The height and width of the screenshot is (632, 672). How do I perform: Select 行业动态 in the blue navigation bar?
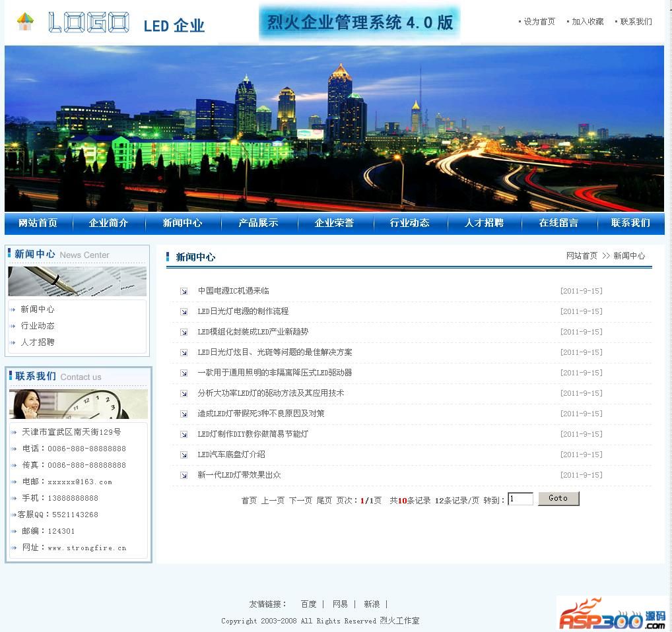[410, 223]
